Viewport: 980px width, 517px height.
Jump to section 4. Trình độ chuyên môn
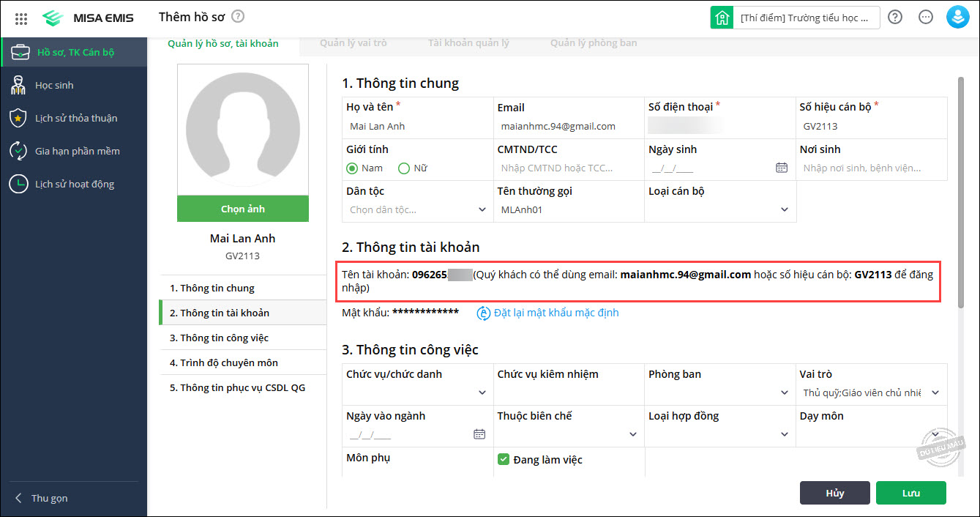tap(229, 362)
